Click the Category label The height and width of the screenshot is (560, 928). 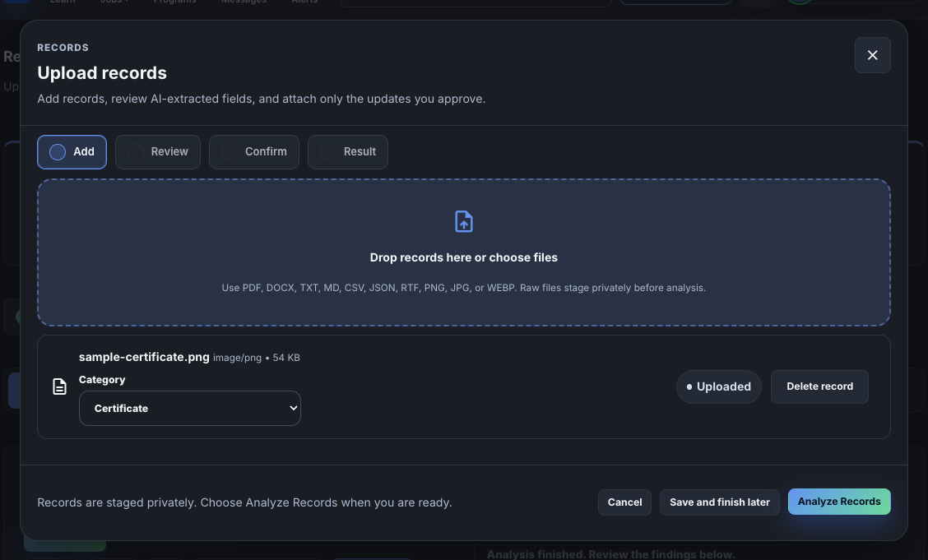(102, 380)
